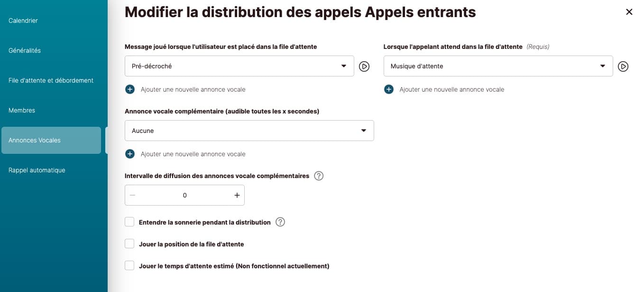Open the Aucune complementary announcement dropdown
The width and height of the screenshot is (644, 292).
249,131
